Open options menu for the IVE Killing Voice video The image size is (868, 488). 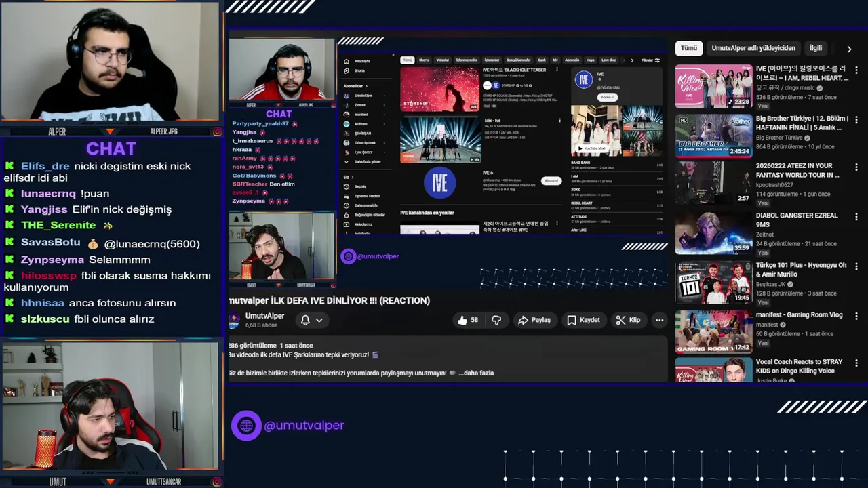tap(856, 70)
